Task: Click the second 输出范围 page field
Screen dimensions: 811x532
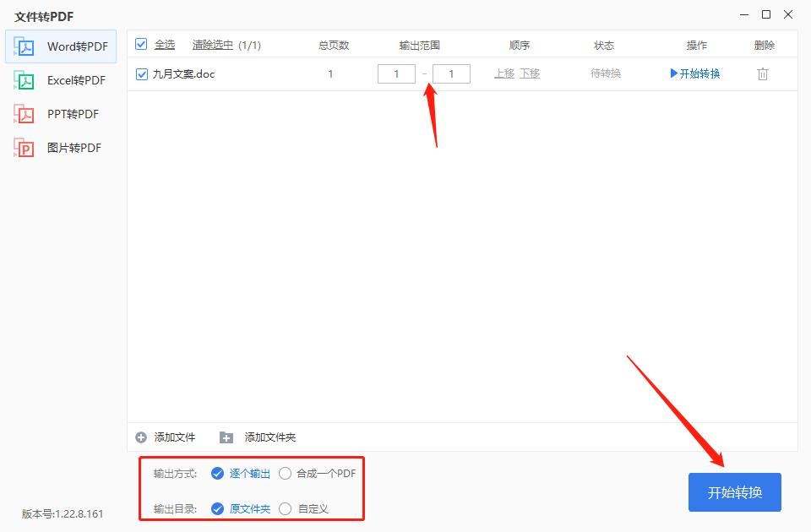Action: [451, 73]
